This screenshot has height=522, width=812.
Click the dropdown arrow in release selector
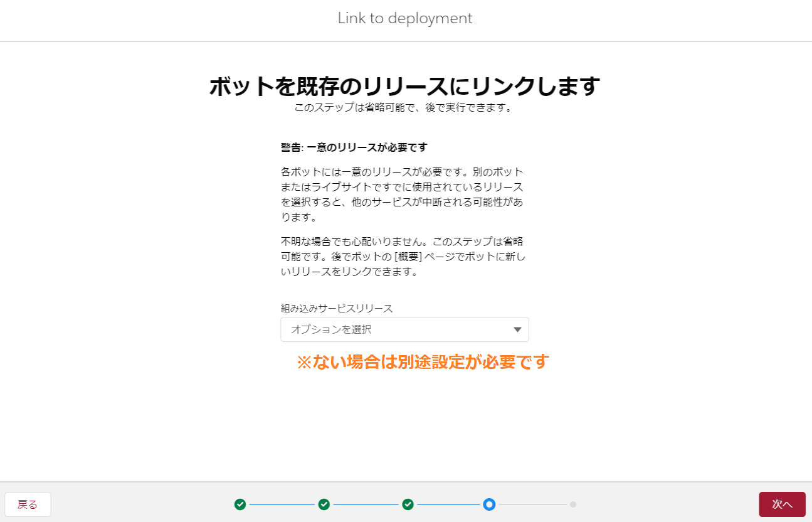click(517, 329)
